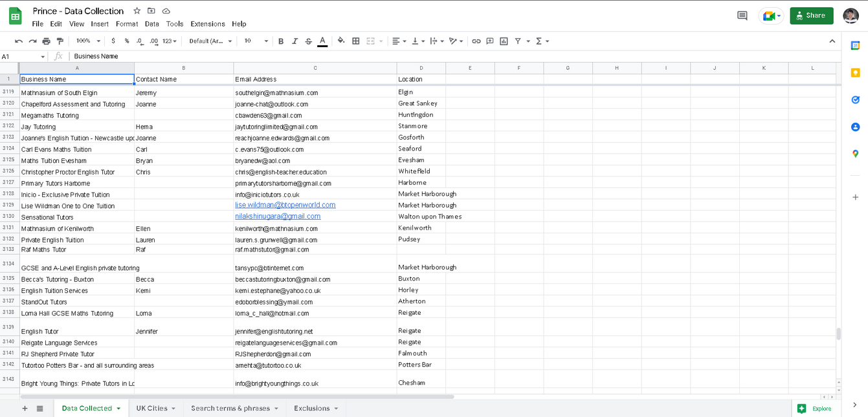868x417 pixels.
Task: Start a Google Meet call
Action: pos(771,16)
